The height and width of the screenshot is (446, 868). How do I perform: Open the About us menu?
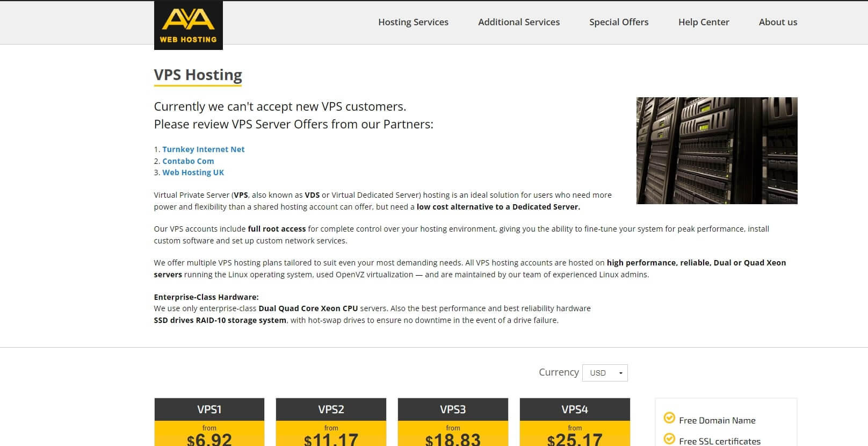(778, 22)
